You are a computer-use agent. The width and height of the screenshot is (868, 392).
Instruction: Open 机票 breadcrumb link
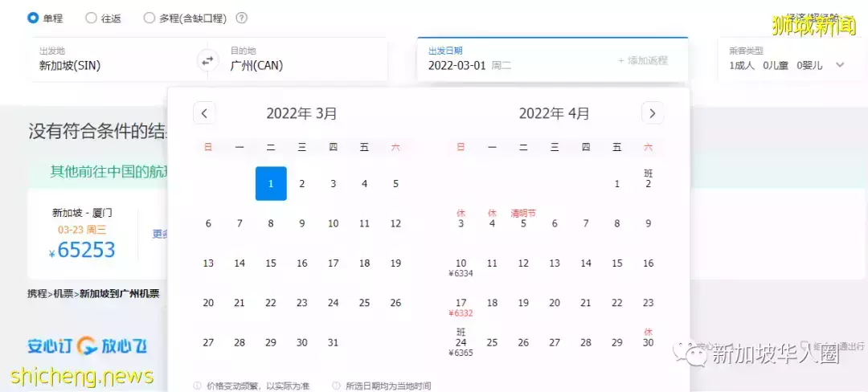click(64, 293)
